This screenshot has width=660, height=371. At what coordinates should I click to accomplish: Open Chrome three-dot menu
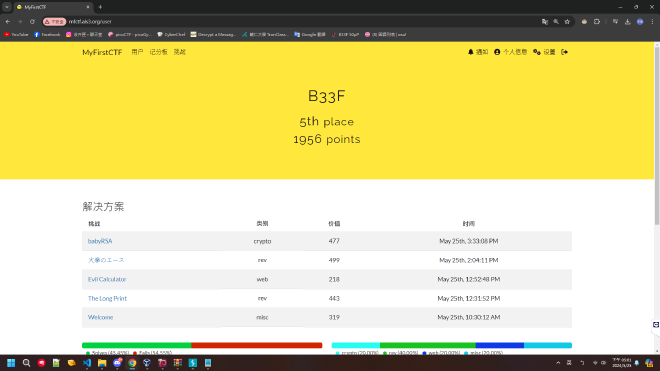click(652, 21)
